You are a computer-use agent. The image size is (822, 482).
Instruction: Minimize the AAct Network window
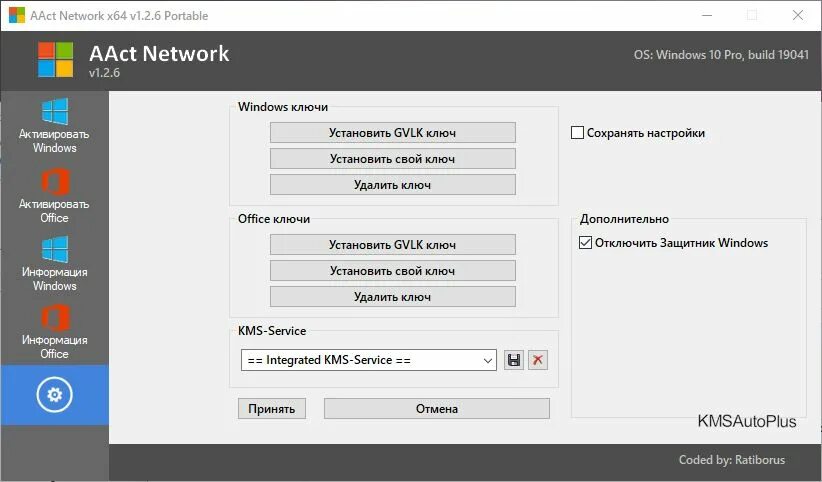tap(707, 15)
